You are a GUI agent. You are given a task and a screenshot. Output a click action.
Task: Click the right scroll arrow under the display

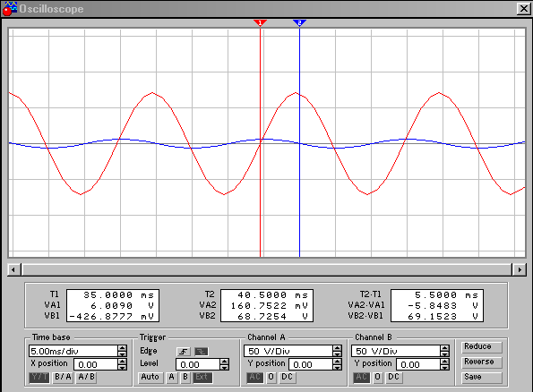click(520, 269)
